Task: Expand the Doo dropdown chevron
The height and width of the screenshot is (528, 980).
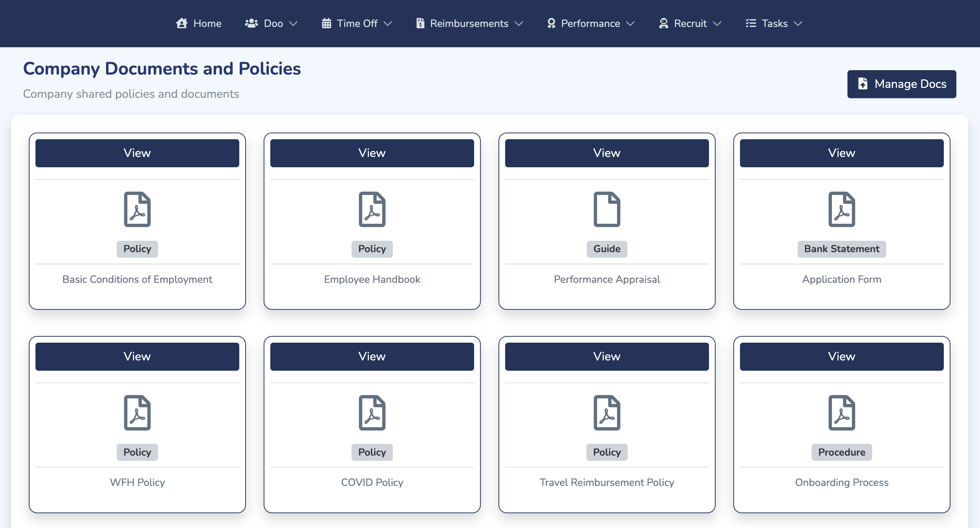Action: pyautogui.click(x=293, y=24)
